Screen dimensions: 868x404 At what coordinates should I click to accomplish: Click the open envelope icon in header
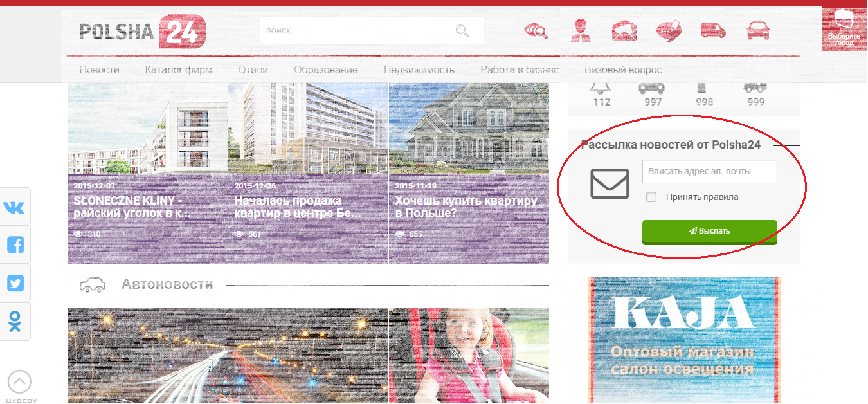(624, 30)
